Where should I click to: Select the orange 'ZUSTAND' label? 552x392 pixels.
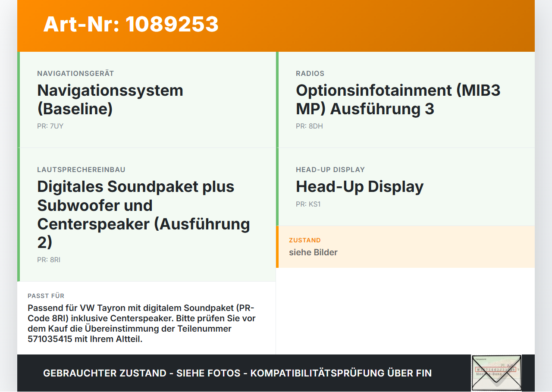[x=305, y=240]
